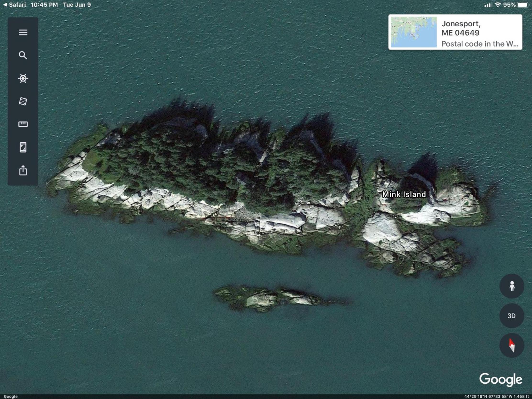This screenshot has width=532, height=399.
Task: Tap the Wi-Fi status icon
Action: [x=498, y=5]
